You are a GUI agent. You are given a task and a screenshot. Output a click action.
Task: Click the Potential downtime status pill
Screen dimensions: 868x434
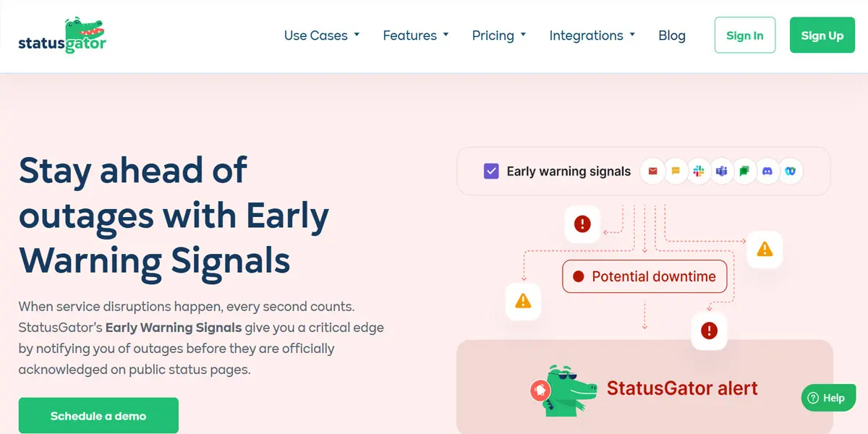point(644,276)
